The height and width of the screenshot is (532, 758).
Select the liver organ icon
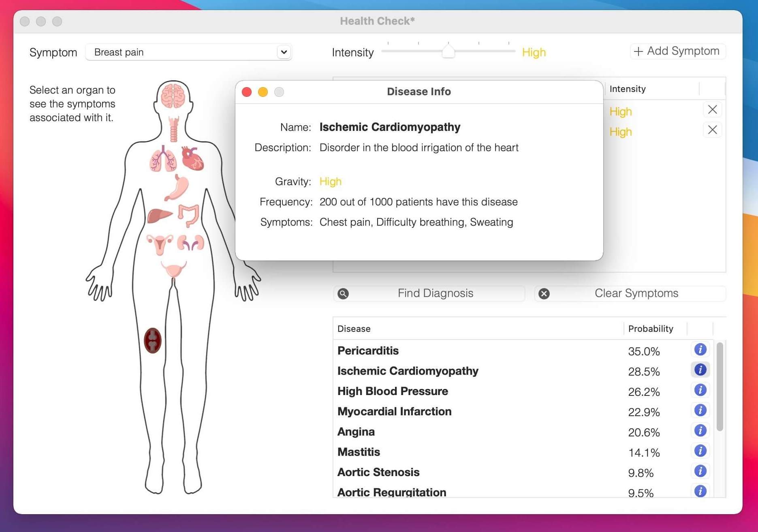(x=159, y=215)
